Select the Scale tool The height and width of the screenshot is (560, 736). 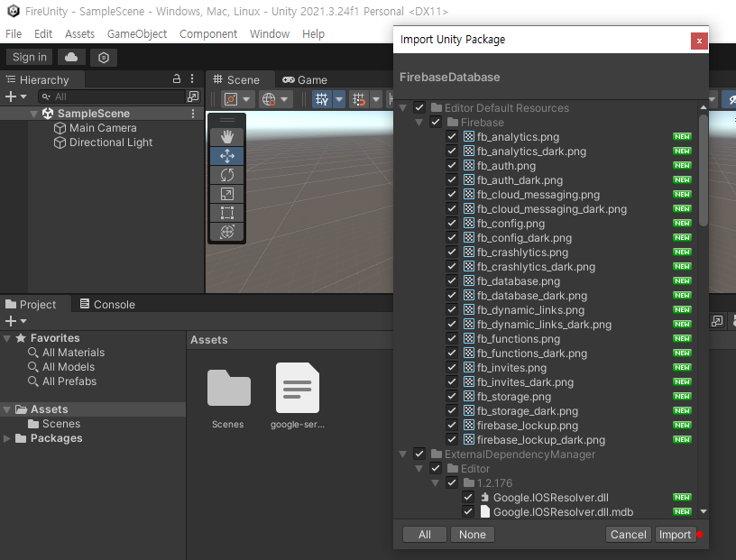pyautogui.click(x=227, y=194)
